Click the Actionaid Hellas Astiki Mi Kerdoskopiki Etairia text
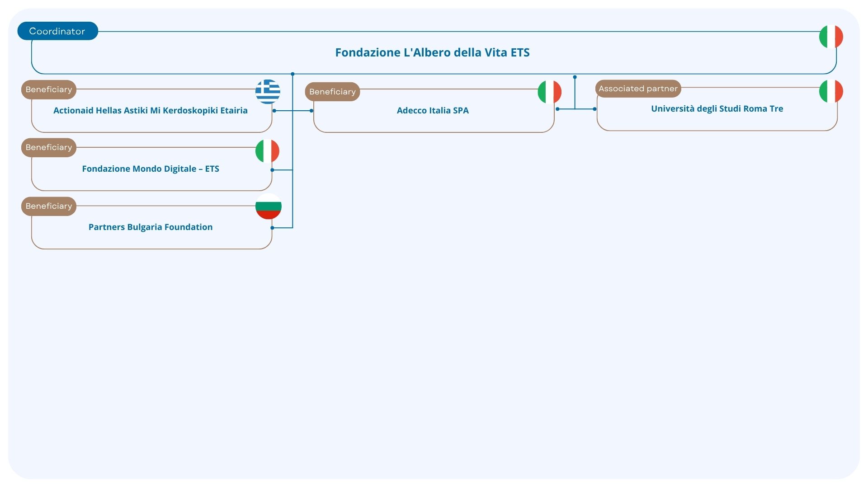This screenshot has width=868, height=488. [x=151, y=110]
